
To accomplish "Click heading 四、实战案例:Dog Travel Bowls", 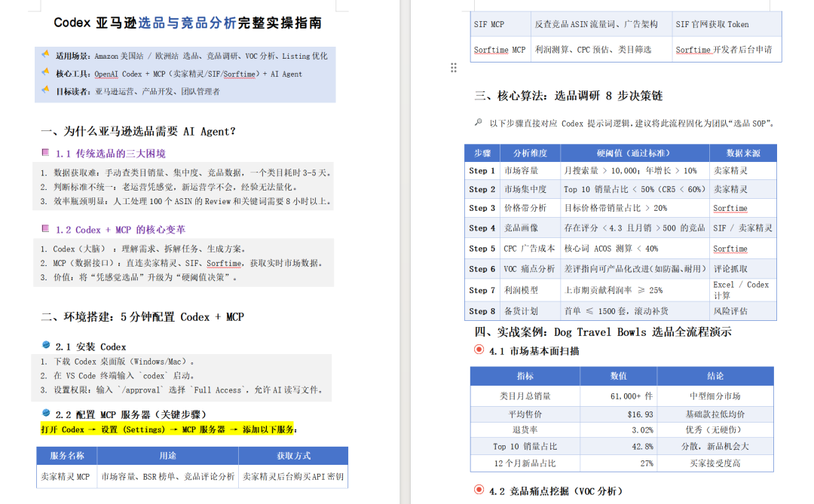I will (603, 332).
